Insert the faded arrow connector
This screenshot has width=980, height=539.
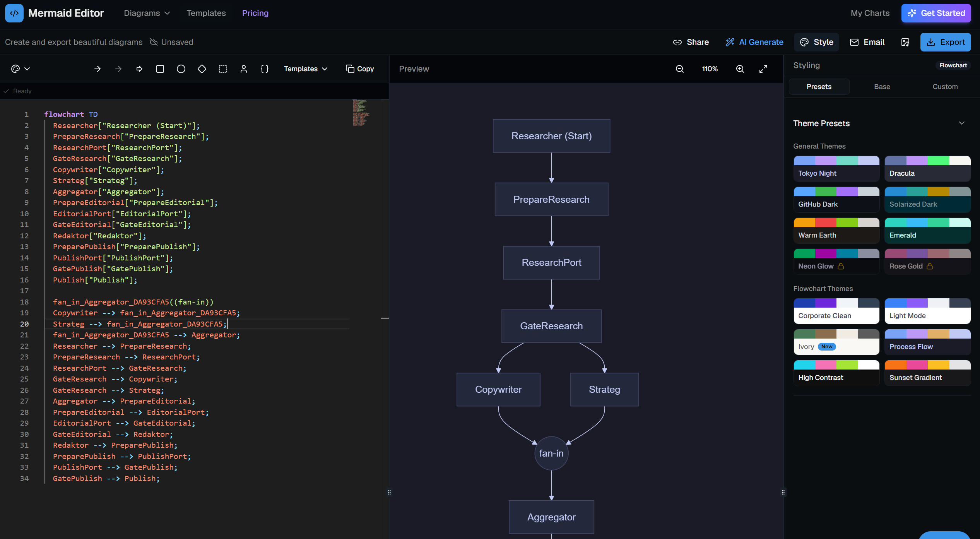118,69
